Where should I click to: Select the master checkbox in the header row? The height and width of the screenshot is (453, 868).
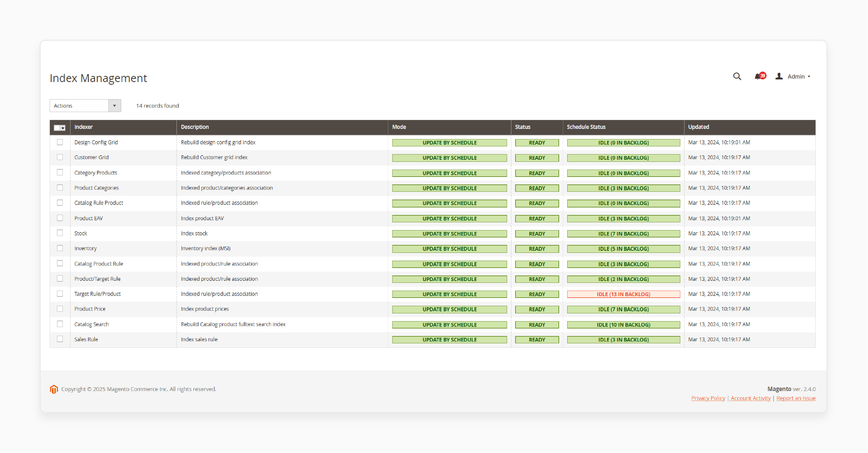58,126
